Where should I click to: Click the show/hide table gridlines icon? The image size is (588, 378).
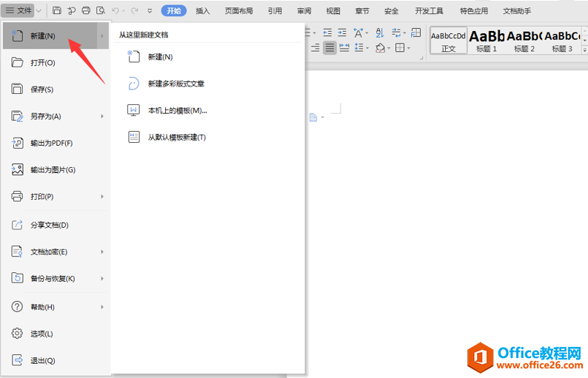pyautogui.click(x=415, y=33)
